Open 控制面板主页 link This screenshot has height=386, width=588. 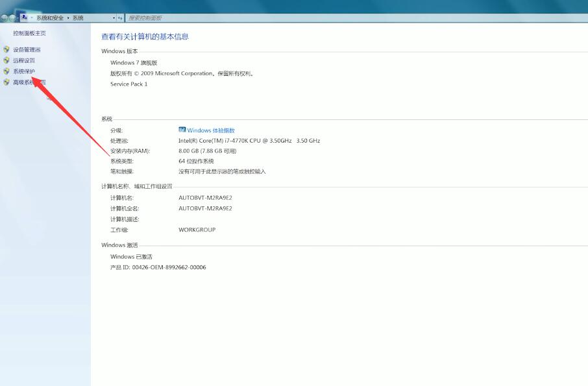30,33
